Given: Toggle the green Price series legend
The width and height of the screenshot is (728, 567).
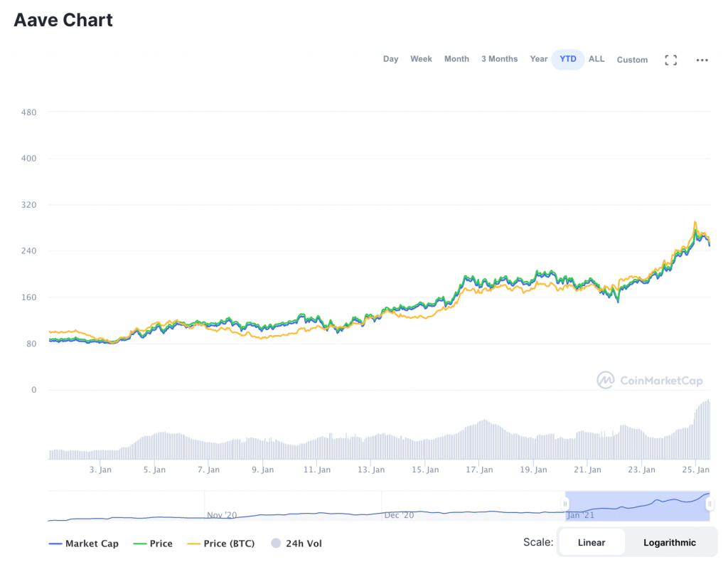Looking at the screenshot, I should pyautogui.click(x=153, y=544).
